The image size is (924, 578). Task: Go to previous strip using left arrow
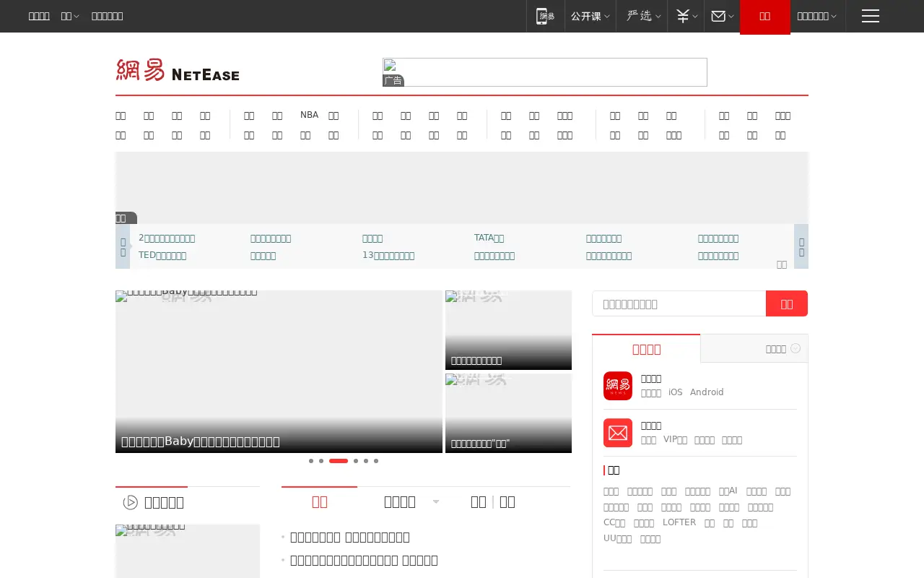123,246
